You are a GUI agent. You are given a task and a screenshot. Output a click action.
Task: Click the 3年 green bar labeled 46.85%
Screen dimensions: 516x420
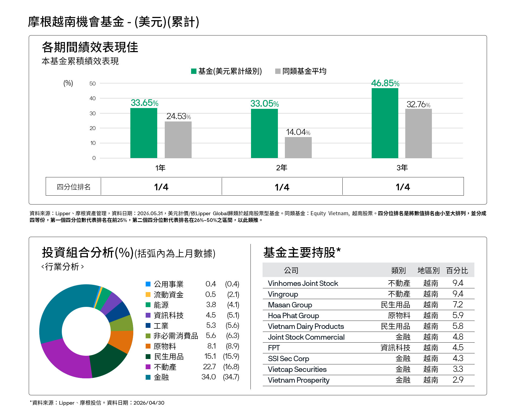pyautogui.click(x=385, y=123)
